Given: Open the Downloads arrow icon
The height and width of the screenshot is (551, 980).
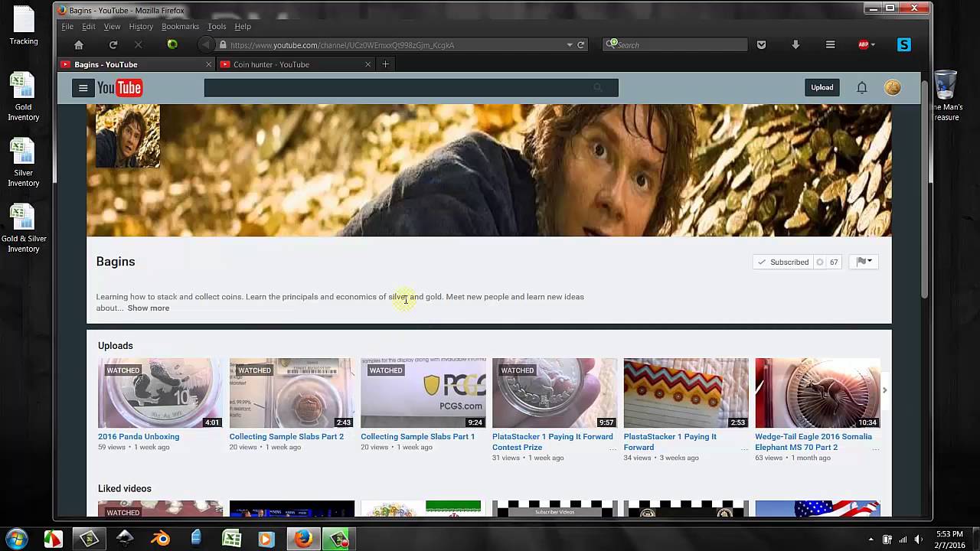Looking at the screenshot, I should tap(795, 45).
